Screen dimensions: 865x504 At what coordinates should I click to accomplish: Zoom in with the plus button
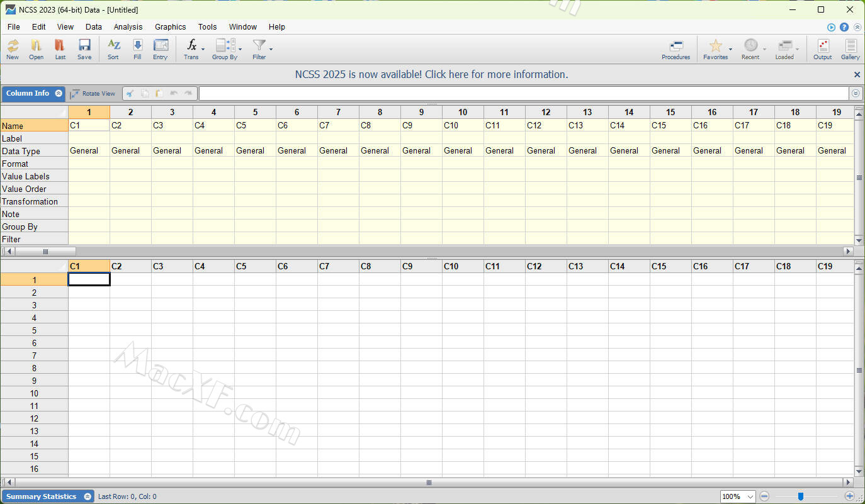[x=849, y=496]
